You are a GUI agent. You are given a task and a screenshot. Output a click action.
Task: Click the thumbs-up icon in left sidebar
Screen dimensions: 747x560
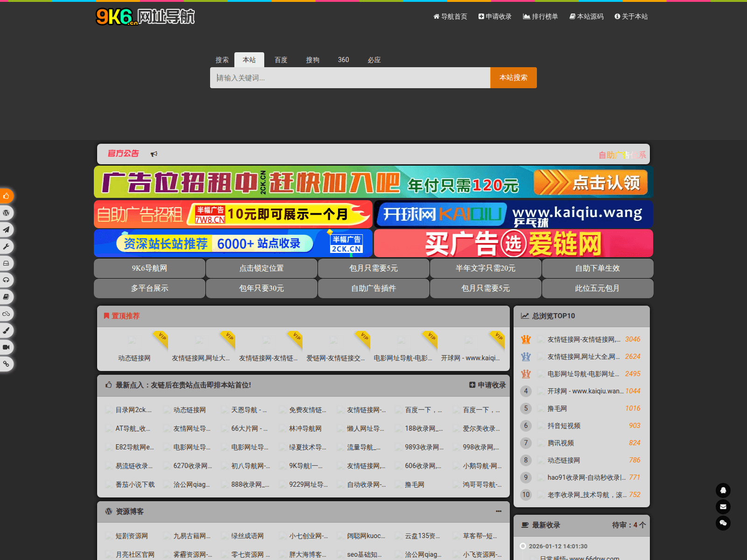point(6,196)
